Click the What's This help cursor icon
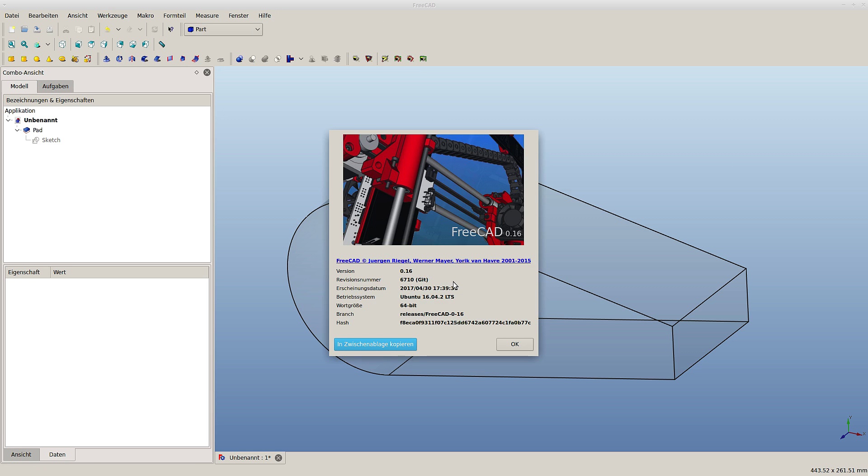Viewport: 868px width, 476px height. [x=170, y=29]
